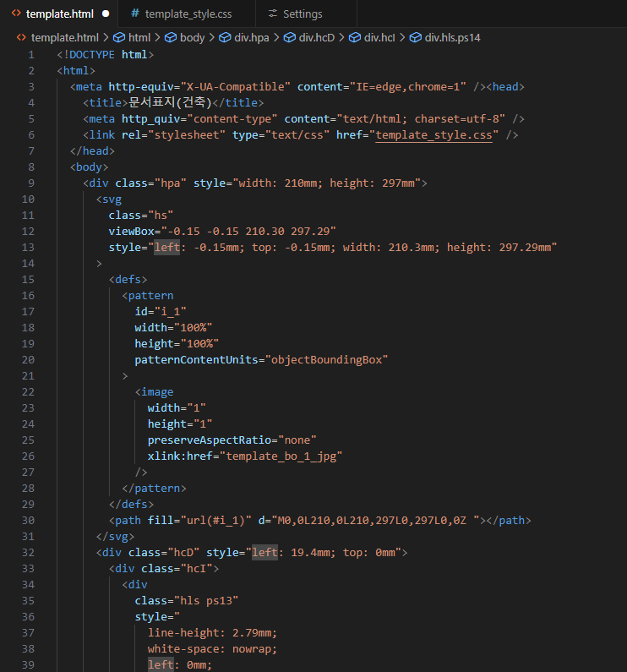
Task: Select div.hcI in the breadcrumb
Action: click(379, 38)
